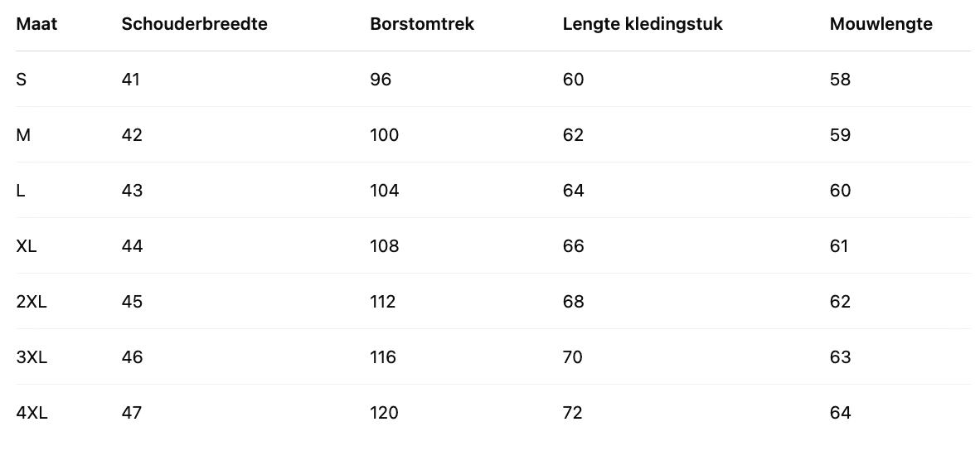This screenshot has width=980, height=451.
Task: Select the XL size label
Action: pos(27,246)
